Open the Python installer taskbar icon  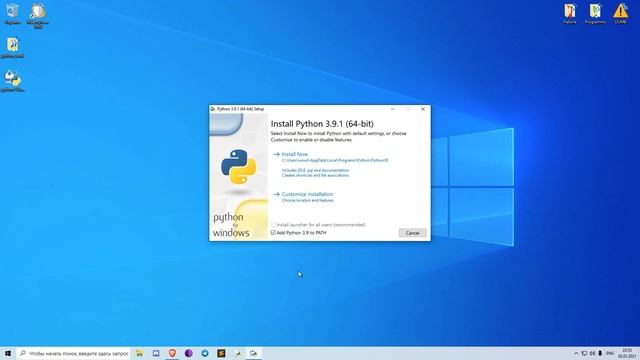[254, 353]
